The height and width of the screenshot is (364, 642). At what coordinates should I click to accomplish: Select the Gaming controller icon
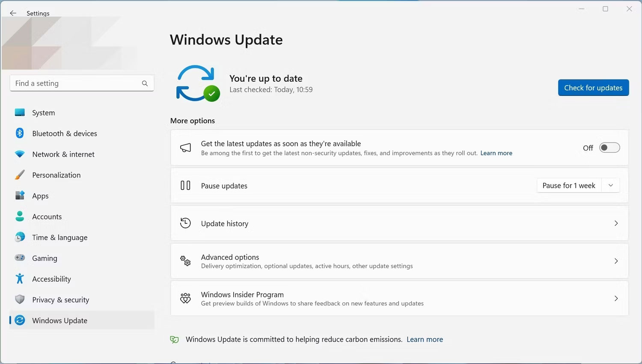20,258
